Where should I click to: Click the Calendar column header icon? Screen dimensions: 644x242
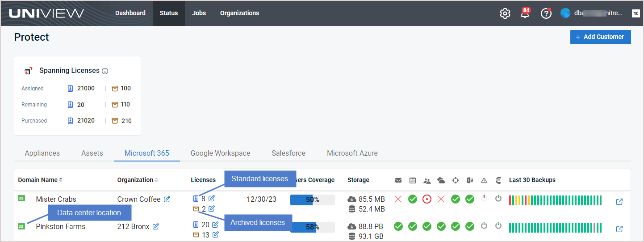[x=413, y=180]
